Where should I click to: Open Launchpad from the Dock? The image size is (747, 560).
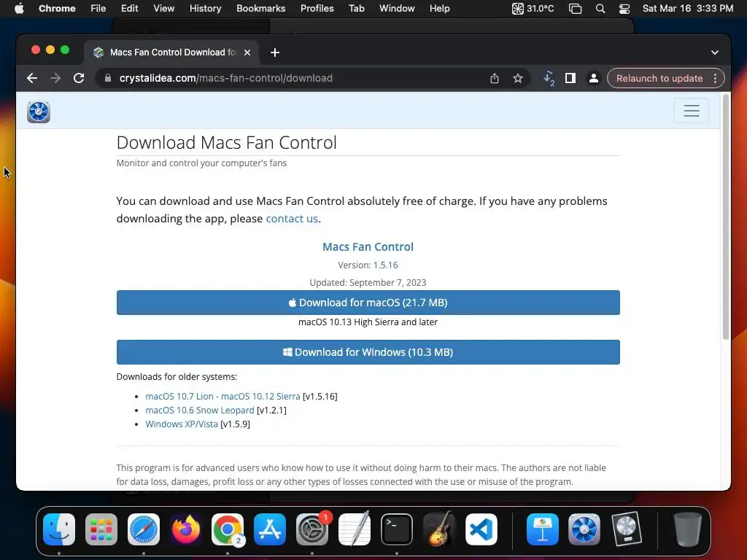101,529
